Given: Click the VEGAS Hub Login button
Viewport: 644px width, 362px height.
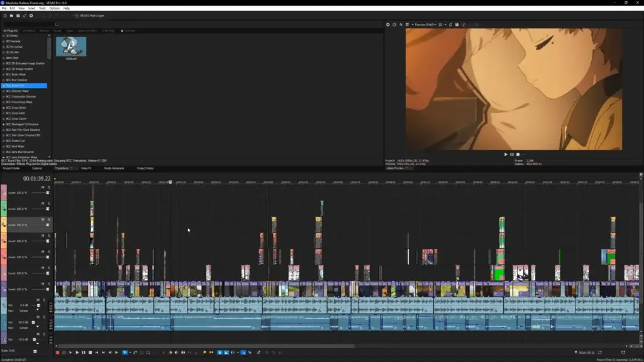Looking at the screenshot, I should pyautogui.click(x=89, y=16).
